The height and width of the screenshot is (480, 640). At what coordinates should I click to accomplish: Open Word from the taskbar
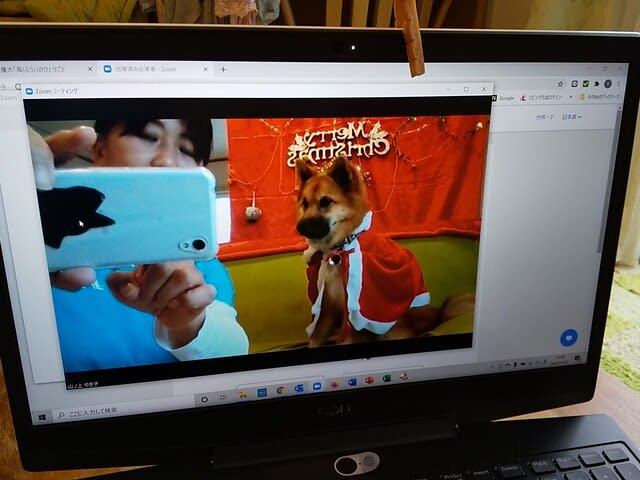point(352,382)
